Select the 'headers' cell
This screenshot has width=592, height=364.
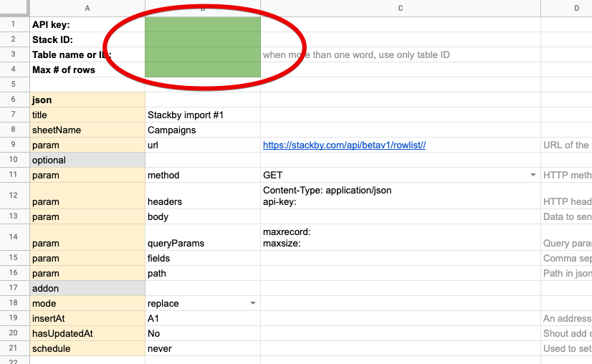click(203, 196)
